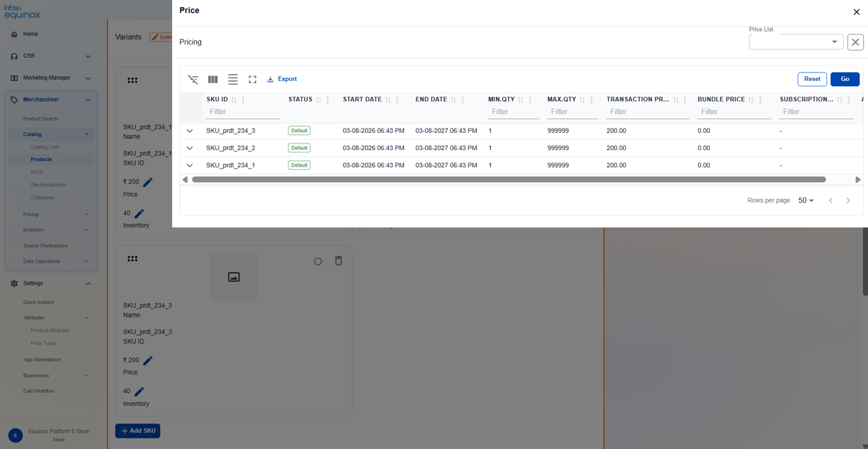Viewport: 868px width, 449px height.
Task: Focus the Transaction Price filter field
Action: coord(648,112)
